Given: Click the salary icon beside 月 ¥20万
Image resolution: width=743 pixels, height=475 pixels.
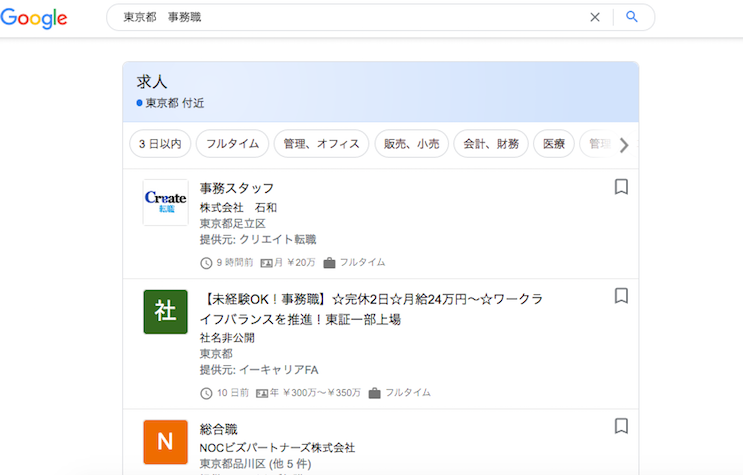Looking at the screenshot, I should pyautogui.click(x=266, y=263).
